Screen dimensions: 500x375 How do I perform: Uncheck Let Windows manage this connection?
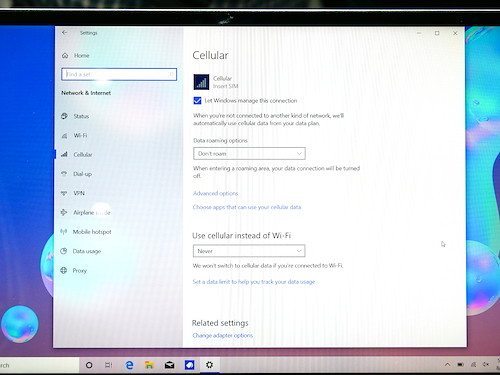(x=197, y=101)
